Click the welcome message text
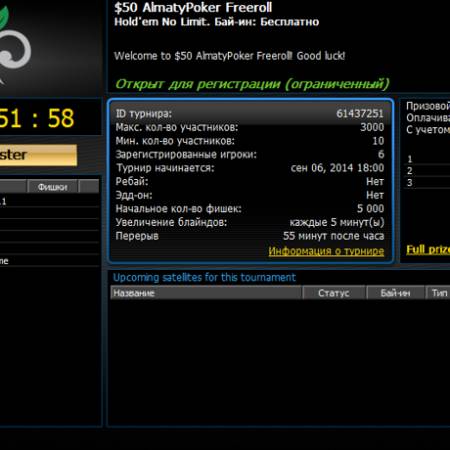The image size is (450, 450). [229, 56]
